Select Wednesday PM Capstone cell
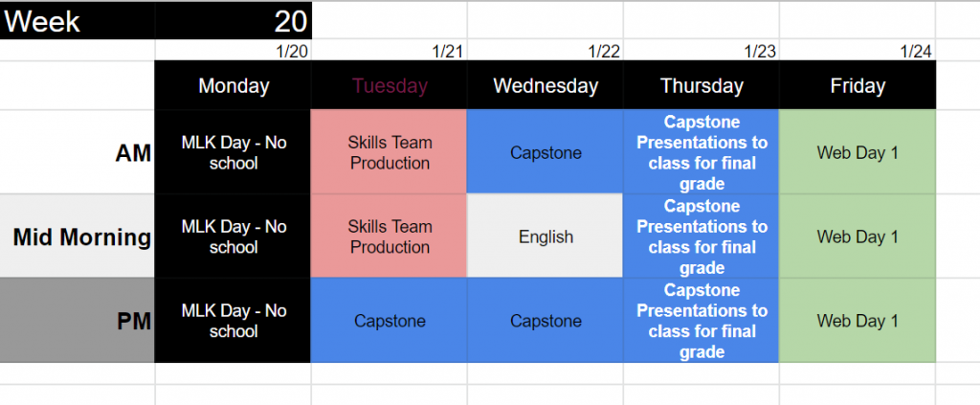Image resolution: width=980 pixels, height=405 pixels. [545, 320]
